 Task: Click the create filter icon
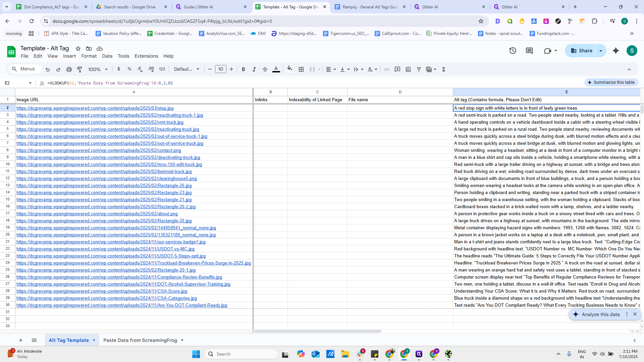coord(419,69)
